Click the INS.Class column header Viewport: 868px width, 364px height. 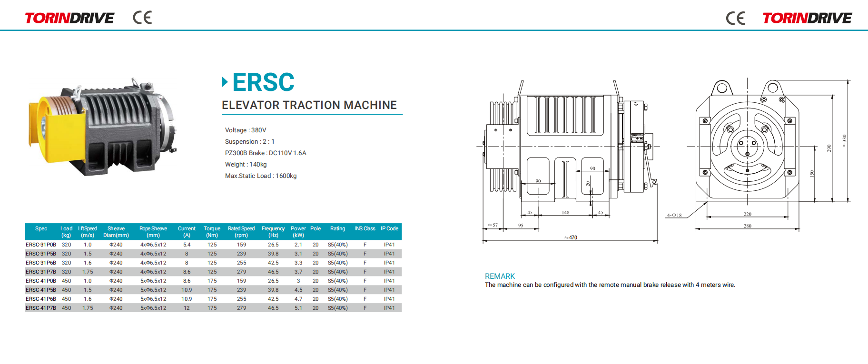point(365,229)
